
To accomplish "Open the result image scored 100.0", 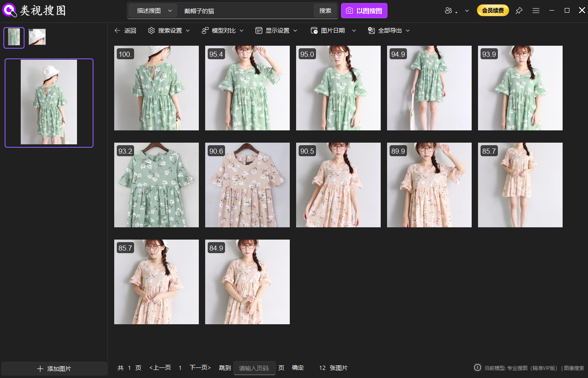I will click(157, 88).
